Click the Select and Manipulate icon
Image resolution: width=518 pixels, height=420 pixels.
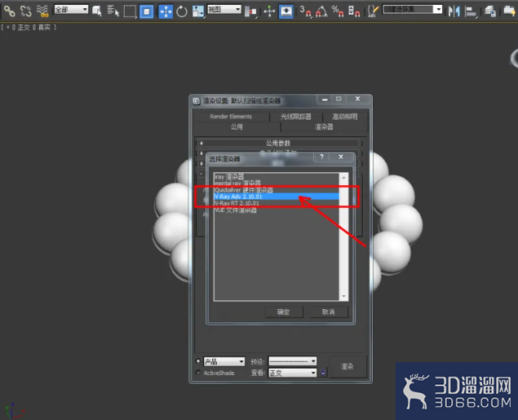[x=269, y=11]
